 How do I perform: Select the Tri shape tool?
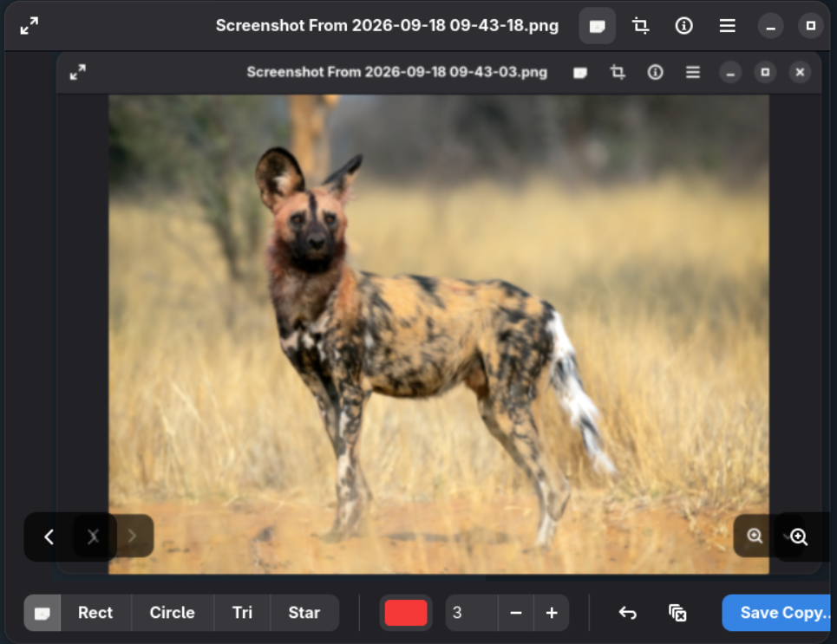[242, 613]
